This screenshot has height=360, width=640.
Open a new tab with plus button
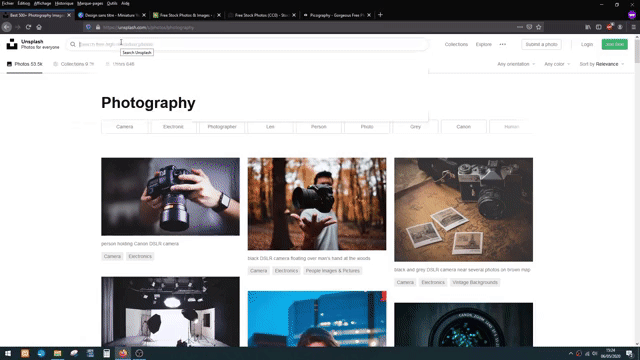380,15
